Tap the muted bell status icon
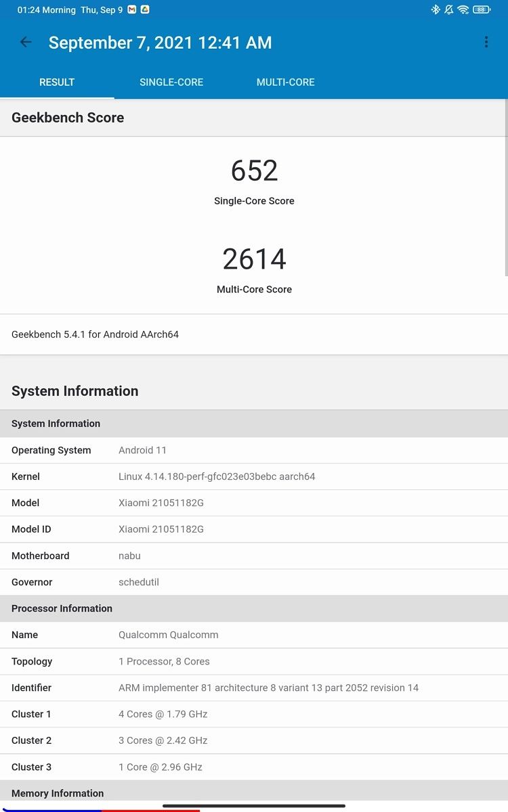This screenshot has height=812, width=508. click(448, 9)
